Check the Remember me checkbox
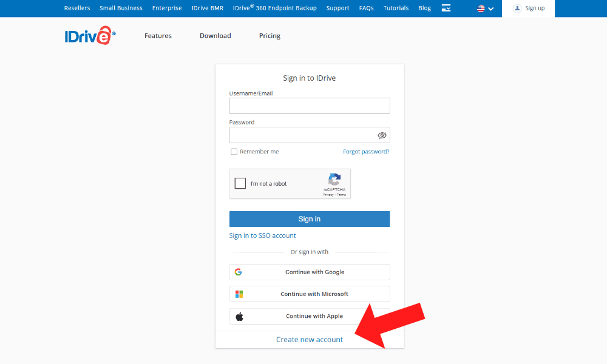 coord(234,152)
